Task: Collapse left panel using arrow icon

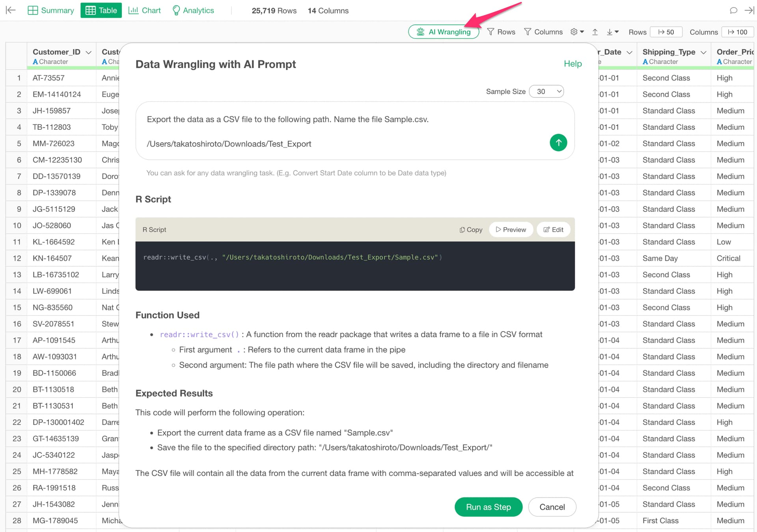Action: tap(11, 10)
